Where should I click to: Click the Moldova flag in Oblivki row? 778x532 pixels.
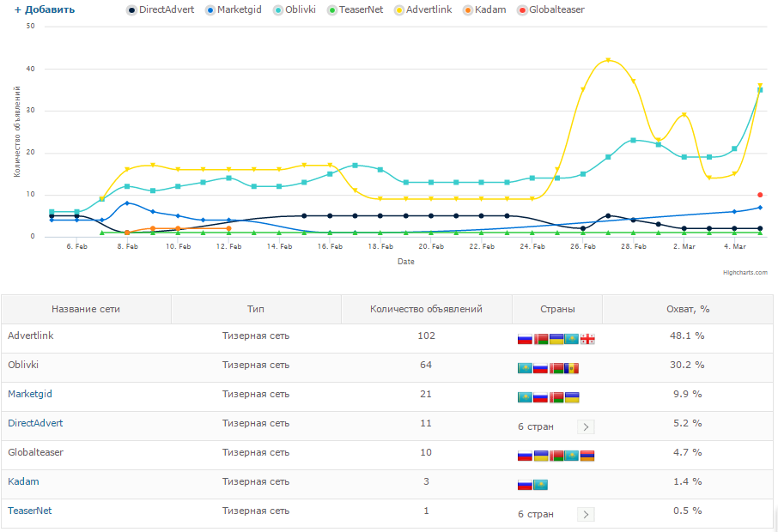point(572,368)
